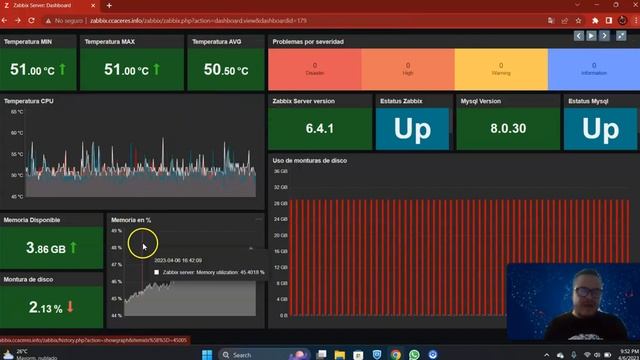Screen dimensions: 640x360
Task: Click the taskbar Search box
Action: pyautogui.click(x=264, y=355)
